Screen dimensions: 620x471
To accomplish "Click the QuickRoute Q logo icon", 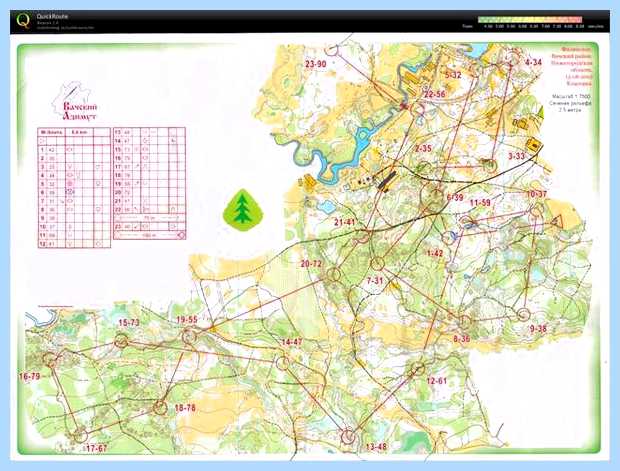I will click(23, 21).
